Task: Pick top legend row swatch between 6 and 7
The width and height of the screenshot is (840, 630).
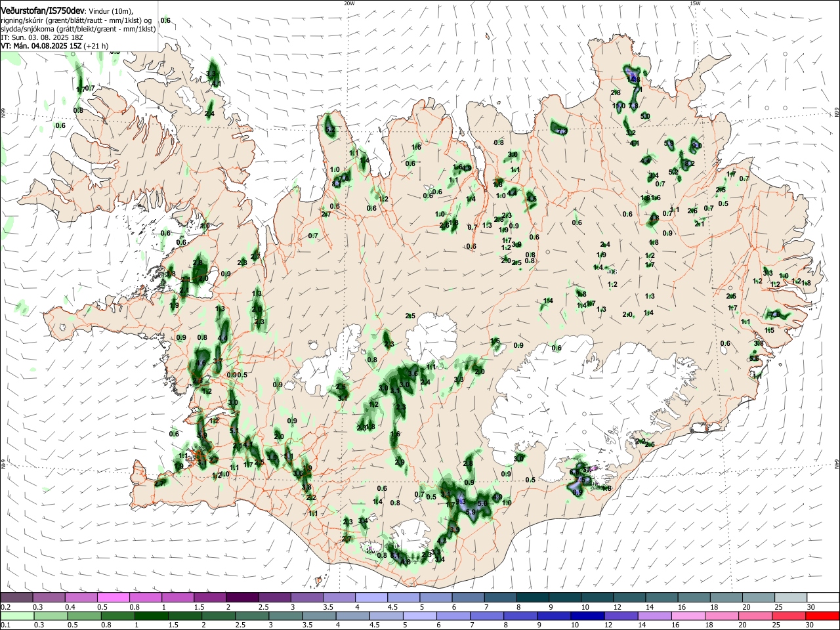Action: pos(469,597)
